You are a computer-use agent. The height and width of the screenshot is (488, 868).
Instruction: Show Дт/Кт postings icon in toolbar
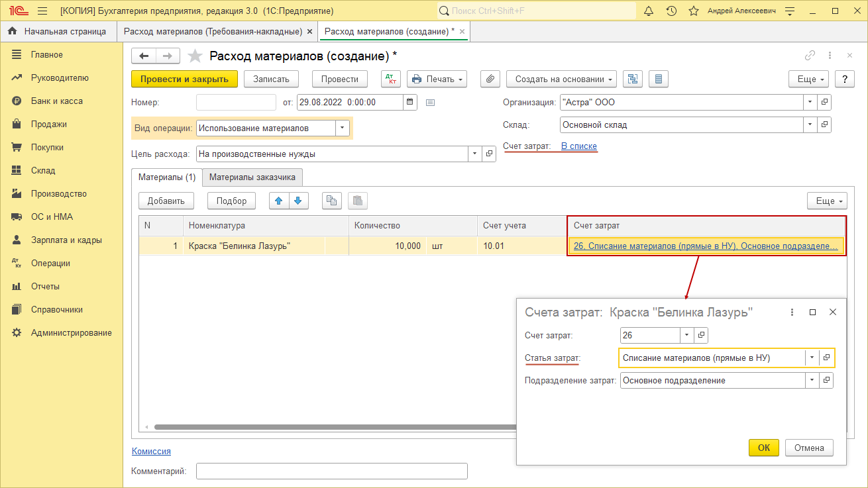point(391,79)
